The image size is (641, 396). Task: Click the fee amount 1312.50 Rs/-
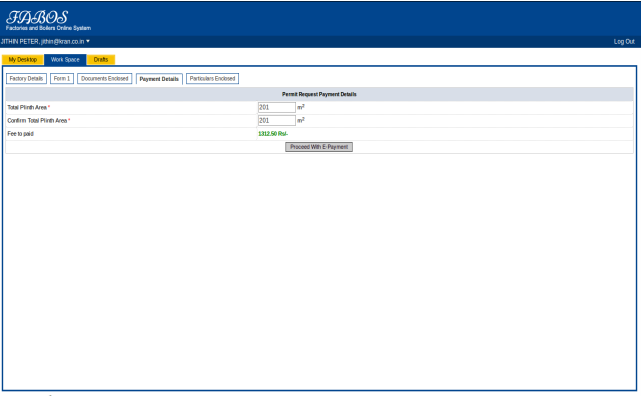pos(273,134)
